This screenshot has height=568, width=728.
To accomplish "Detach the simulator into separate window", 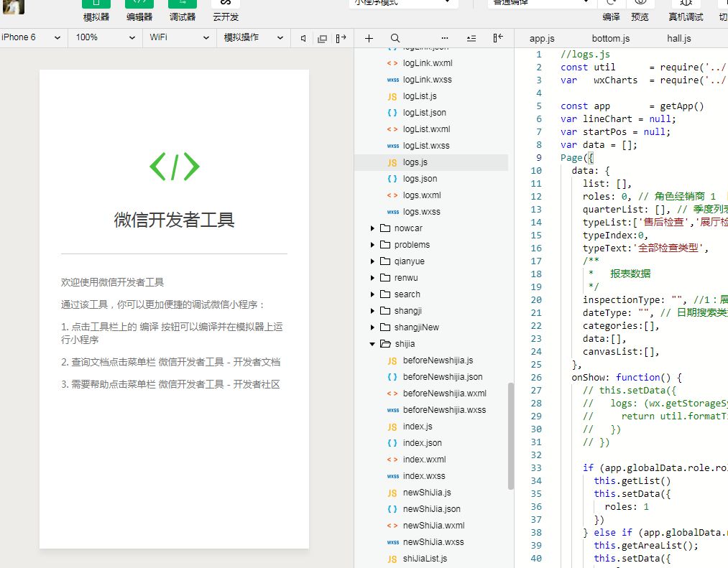I will (x=322, y=39).
